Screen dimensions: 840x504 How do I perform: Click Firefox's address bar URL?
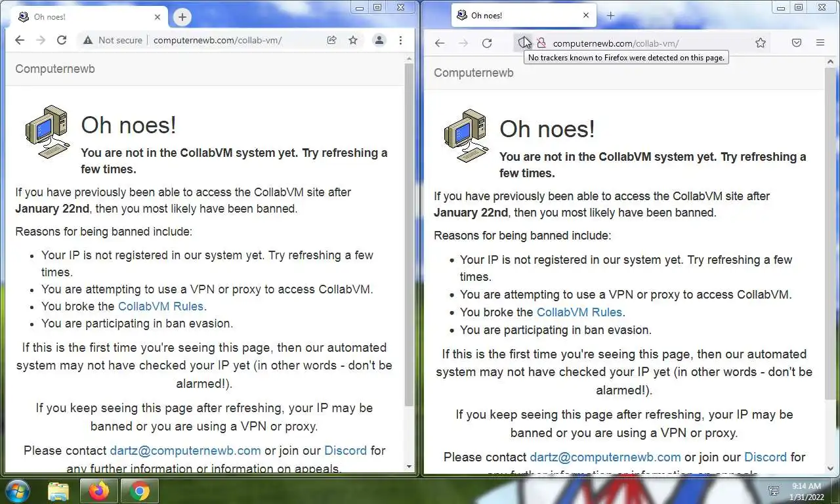point(616,43)
